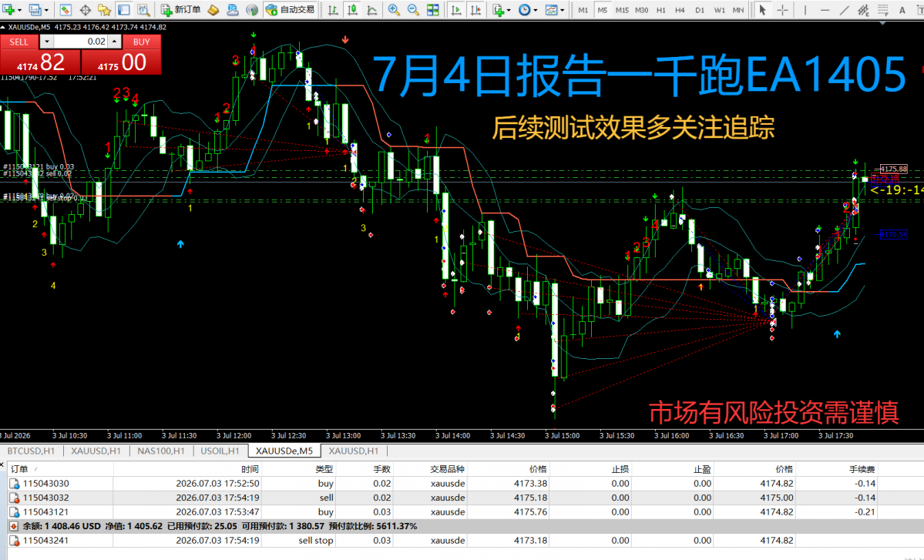Select the trendline drawing tool
The width and height of the screenshot is (924, 560).
(844, 9)
